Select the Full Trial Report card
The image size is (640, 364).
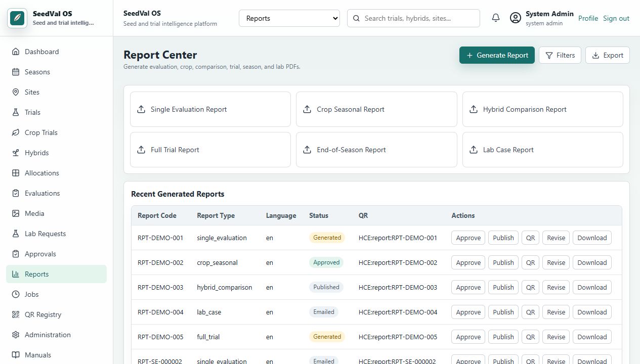pyautogui.click(x=210, y=150)
